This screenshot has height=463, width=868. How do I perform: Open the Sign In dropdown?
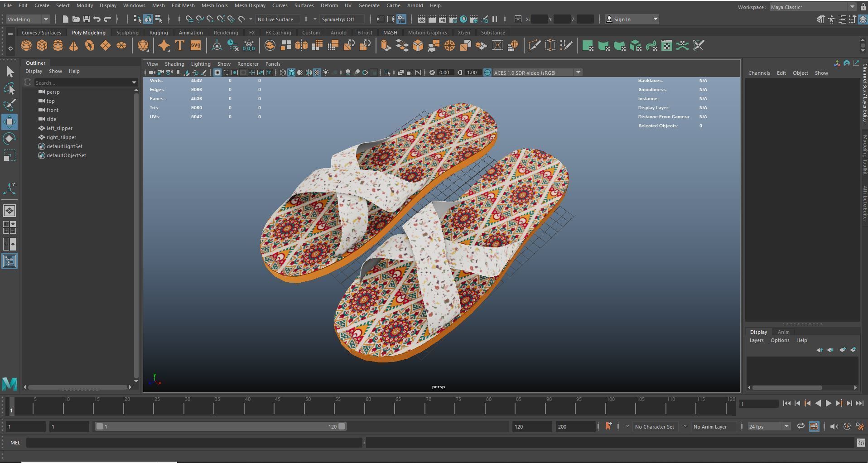tap(632, 19)
